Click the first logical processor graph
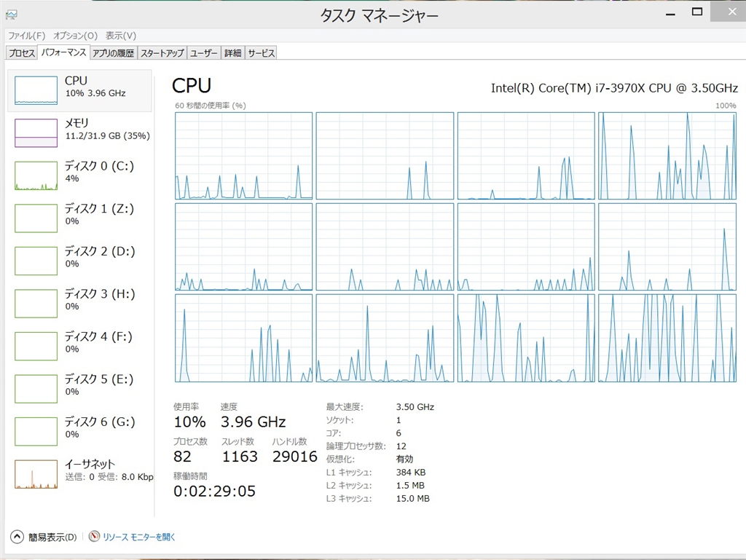Screen dimensions: 746x560 (243, 156)
